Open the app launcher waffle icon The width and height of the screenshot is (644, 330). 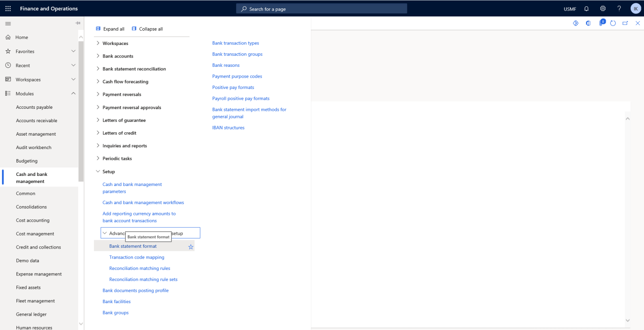8,8
